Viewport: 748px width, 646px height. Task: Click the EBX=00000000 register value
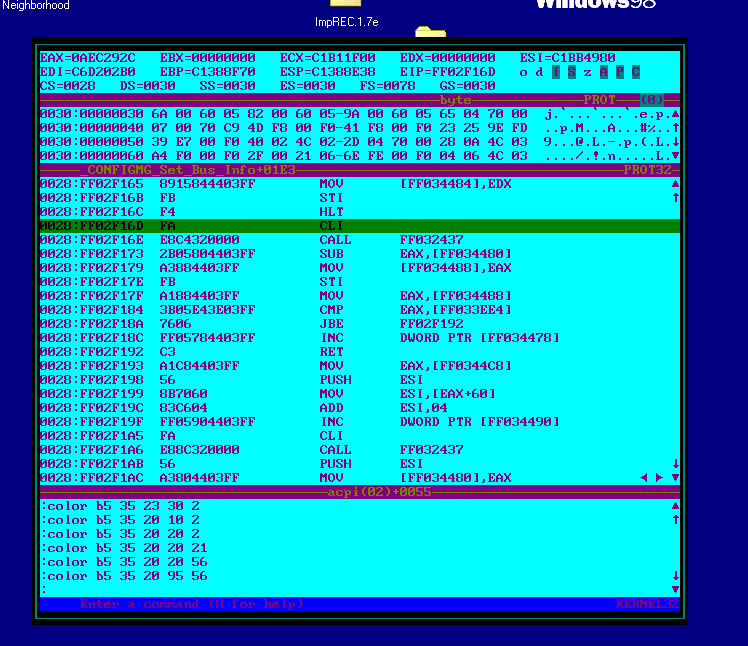[x=208, y=58]
